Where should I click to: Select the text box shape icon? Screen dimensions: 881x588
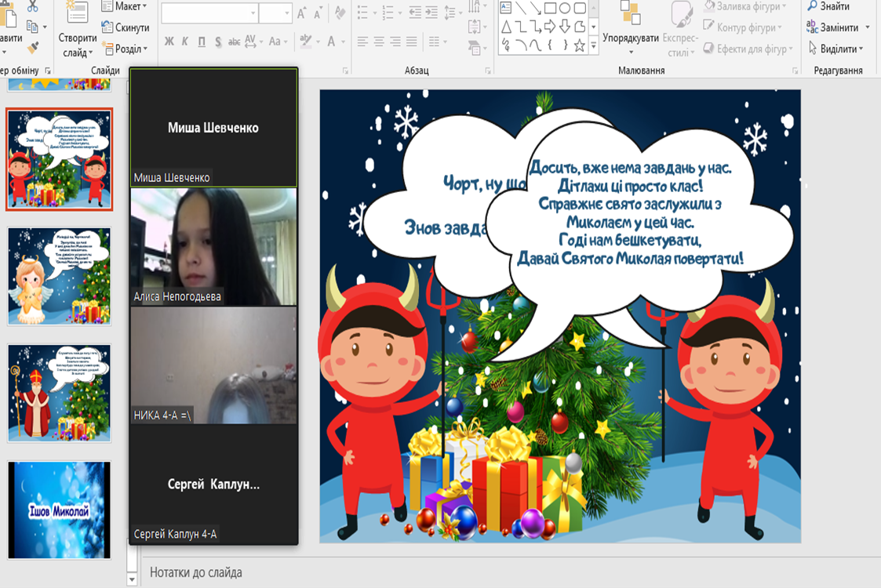click(506, 8)
